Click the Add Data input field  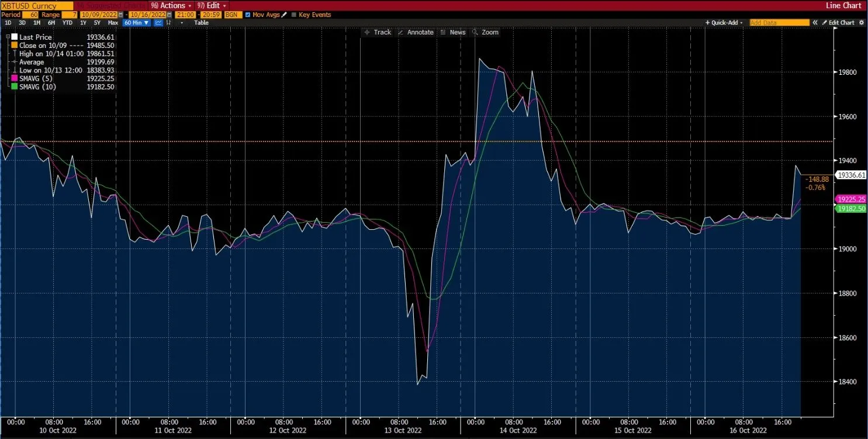coord(779,22)
